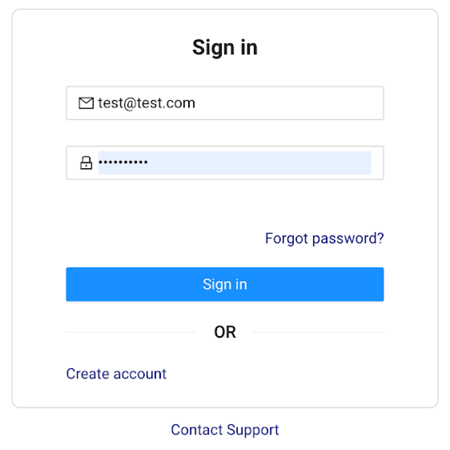Click the word "password?" in forgot link
450x450 pixels.
[x=348, y=239]
